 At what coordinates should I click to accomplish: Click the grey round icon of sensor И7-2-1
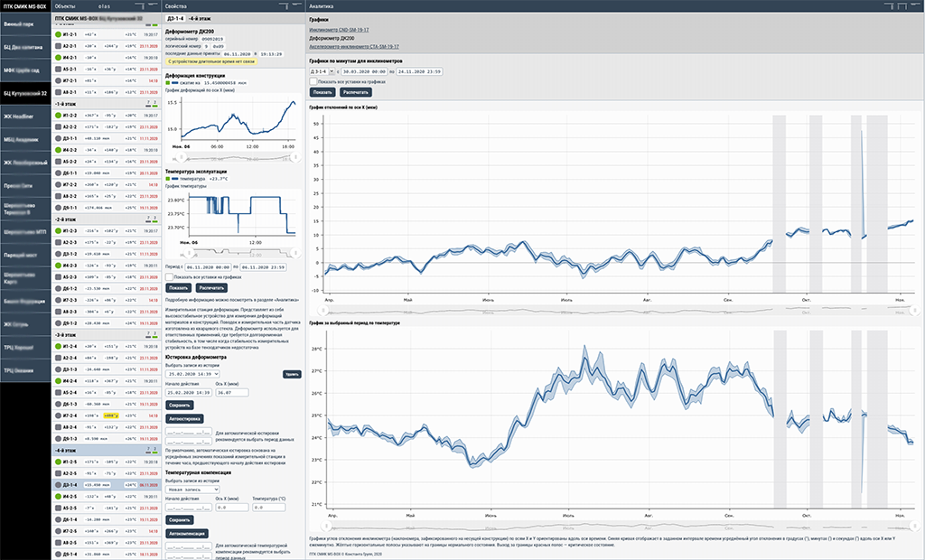pos(58,80)
